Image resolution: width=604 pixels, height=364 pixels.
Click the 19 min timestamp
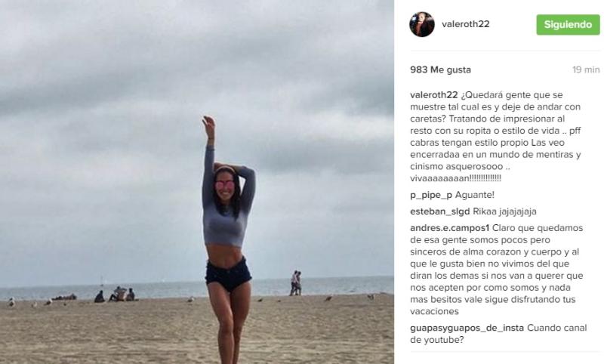586,69
